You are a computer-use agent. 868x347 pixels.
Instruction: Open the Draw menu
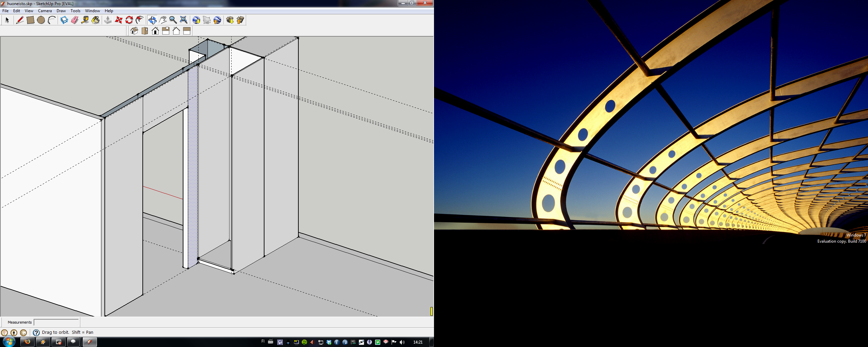click(61, 11)
